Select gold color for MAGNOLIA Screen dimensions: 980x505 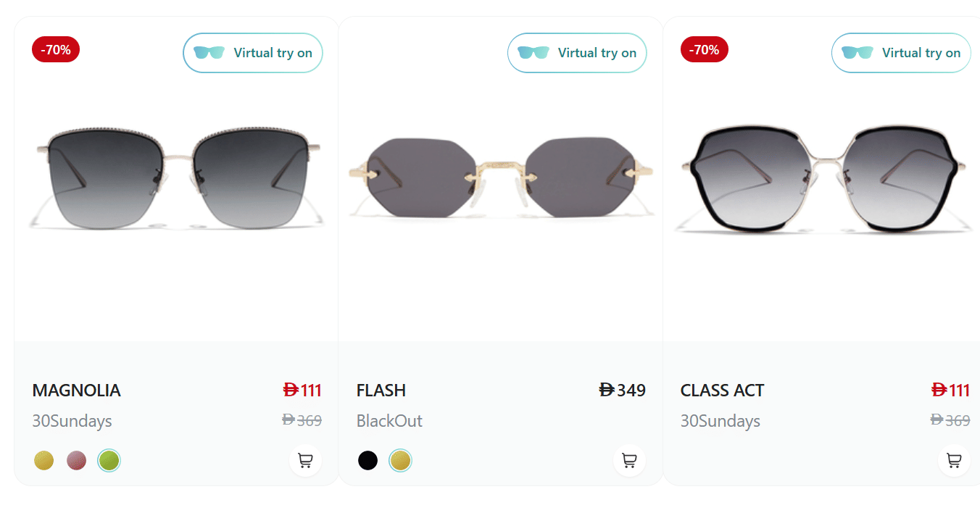pos(43,460)
